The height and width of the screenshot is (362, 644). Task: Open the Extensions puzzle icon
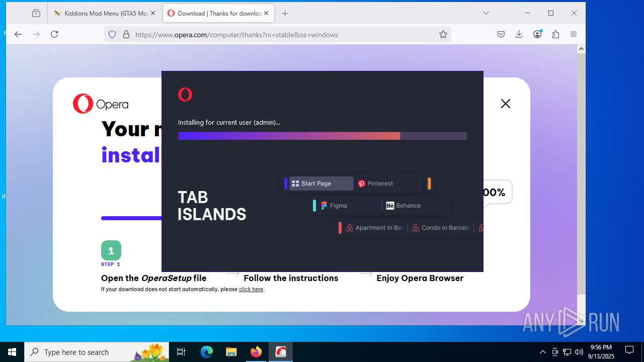(x=555, y=34)
